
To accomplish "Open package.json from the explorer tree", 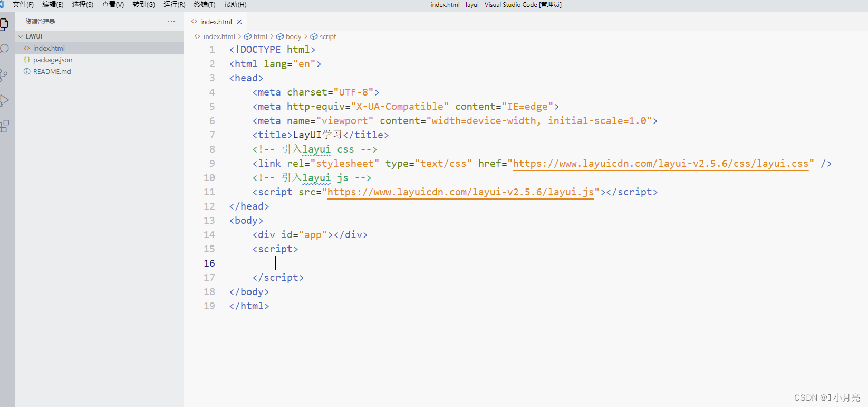I will pyautogui.click(x=99, y=60).
